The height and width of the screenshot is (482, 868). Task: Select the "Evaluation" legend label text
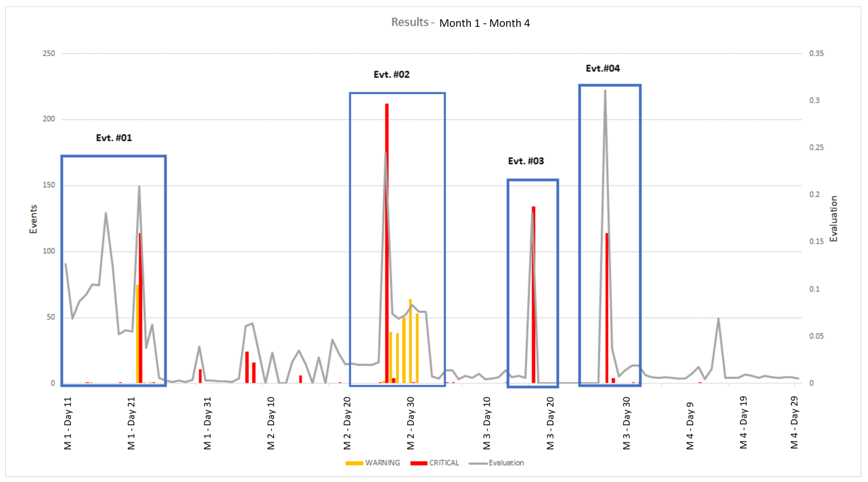[506, 463]
